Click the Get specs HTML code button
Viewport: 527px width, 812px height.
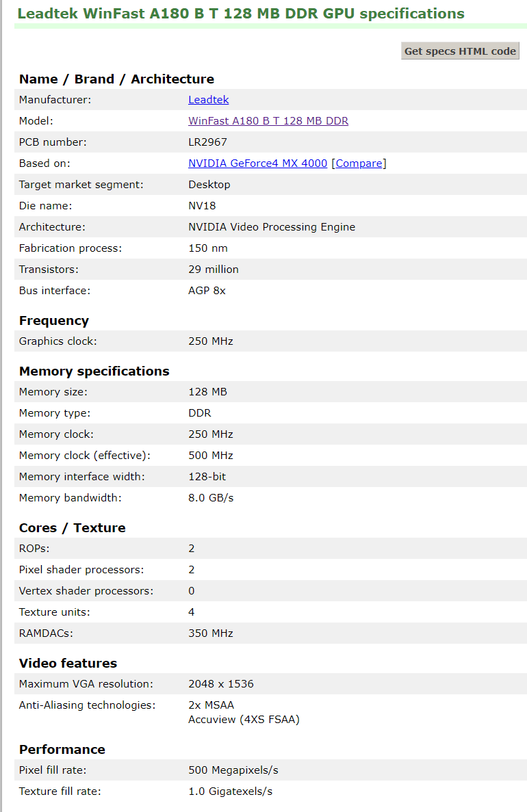click(460, 51)
